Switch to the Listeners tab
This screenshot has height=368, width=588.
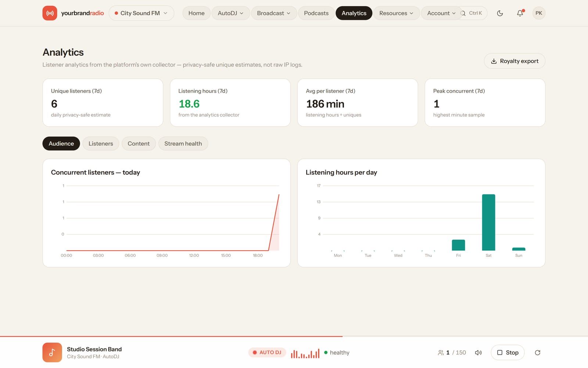101,144
